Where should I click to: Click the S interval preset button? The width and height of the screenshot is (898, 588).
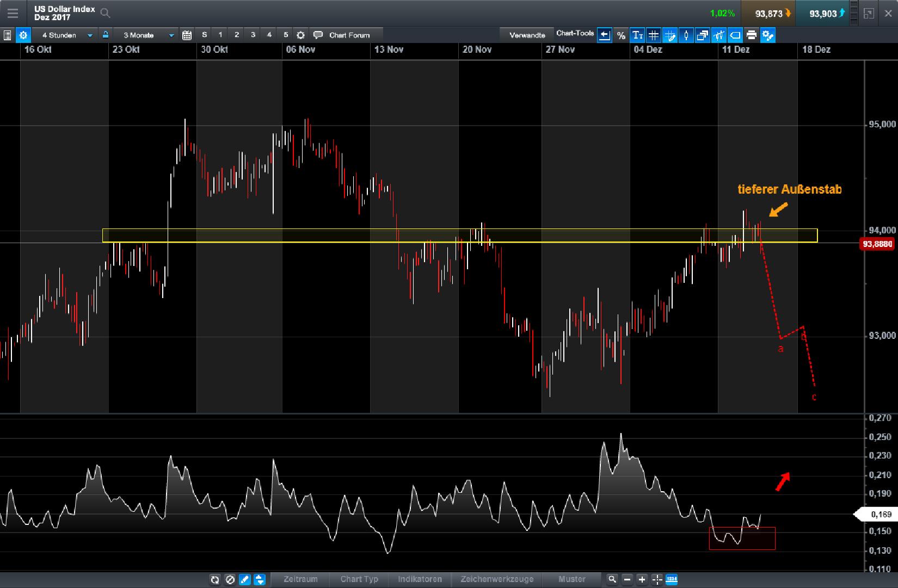204,34
